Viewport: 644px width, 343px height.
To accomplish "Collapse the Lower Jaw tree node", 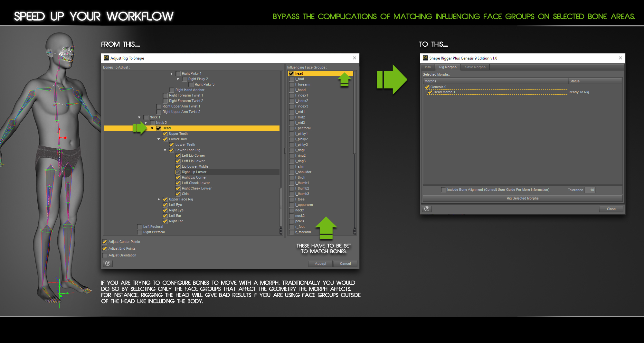I will tap(158, 139).
